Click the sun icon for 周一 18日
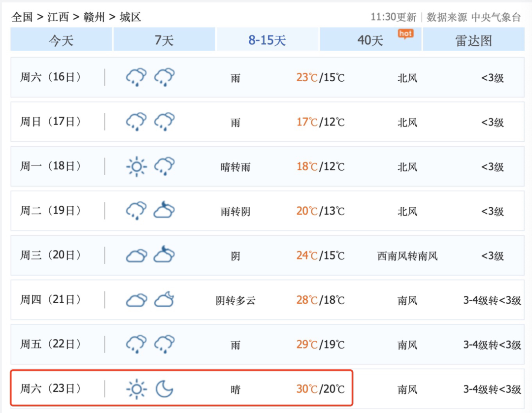The height and width of the screenshot is (413, 532). (136, 166)
